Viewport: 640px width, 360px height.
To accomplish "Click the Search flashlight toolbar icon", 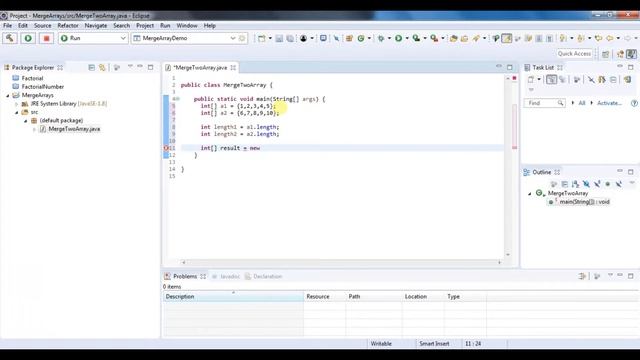I will [476, 38].
